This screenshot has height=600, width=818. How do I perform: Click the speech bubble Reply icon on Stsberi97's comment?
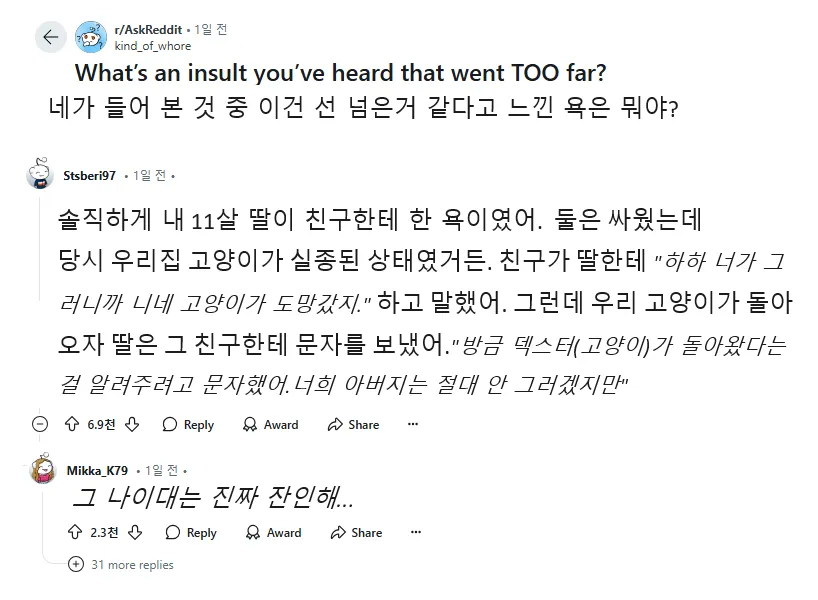click(x=170, y=424)
